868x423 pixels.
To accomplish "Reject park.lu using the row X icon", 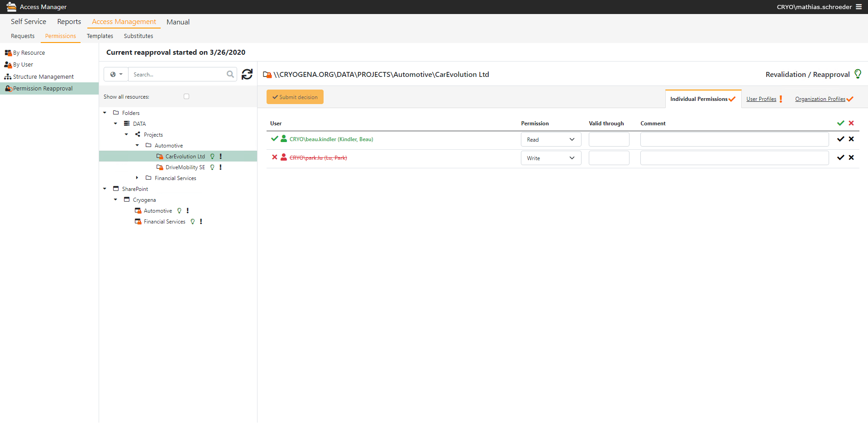I will pyautogui.click(x=851, y=158).
